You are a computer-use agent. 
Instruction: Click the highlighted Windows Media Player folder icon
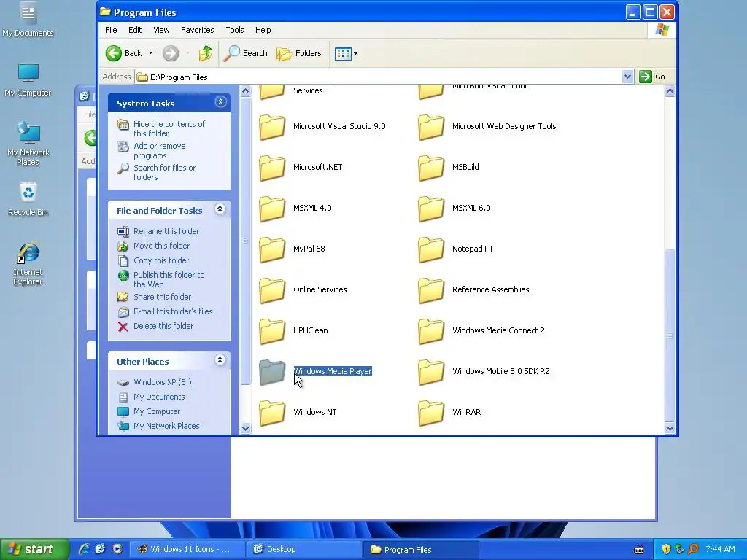(x=272, y=373)
